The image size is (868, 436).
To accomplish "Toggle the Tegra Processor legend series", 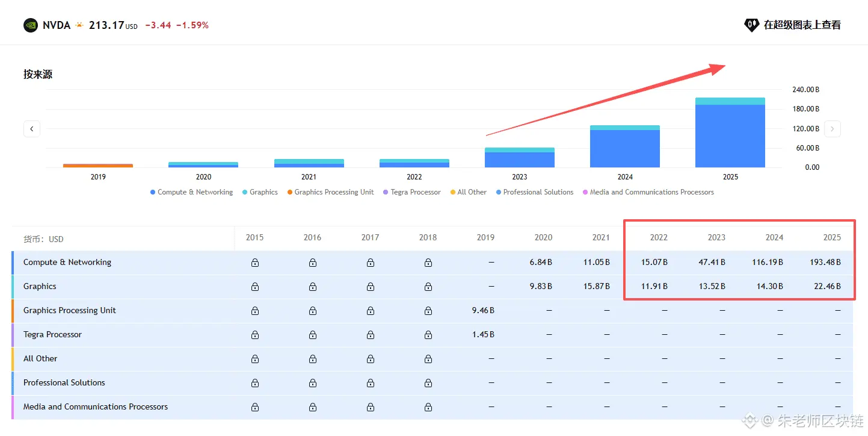I will (x=412, y=192).
